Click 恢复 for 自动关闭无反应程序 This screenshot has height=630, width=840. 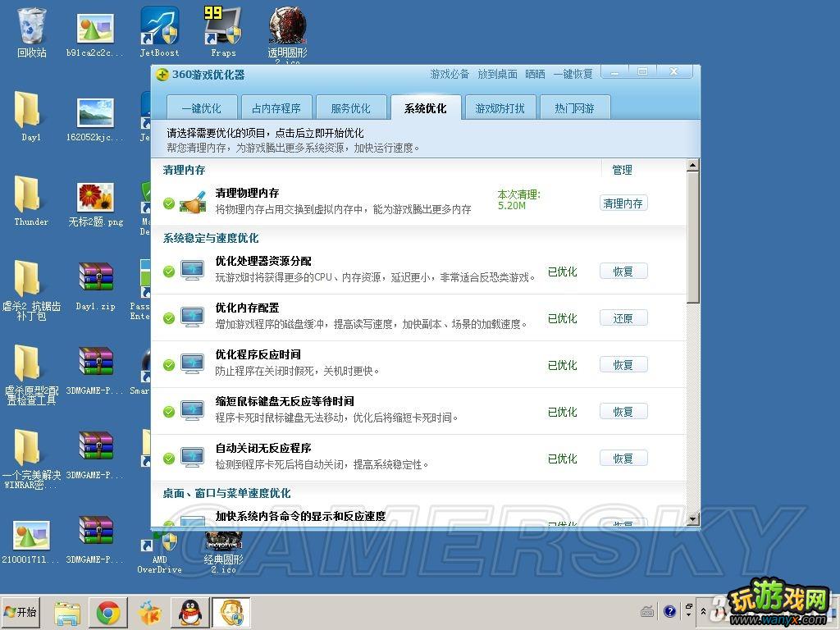(x=623, y=458)
